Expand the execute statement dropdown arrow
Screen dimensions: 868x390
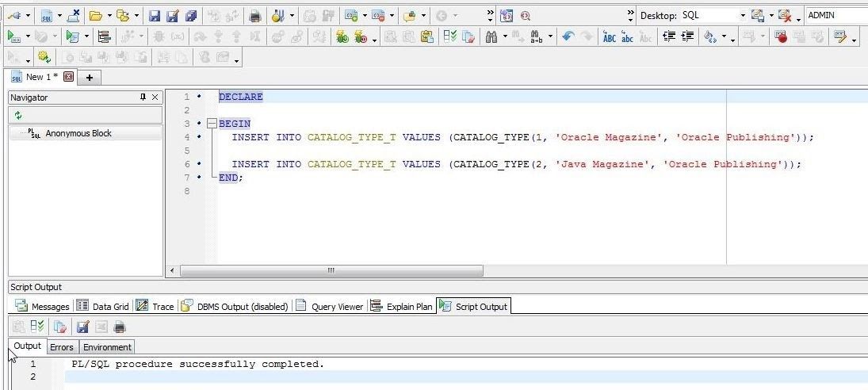28,37
